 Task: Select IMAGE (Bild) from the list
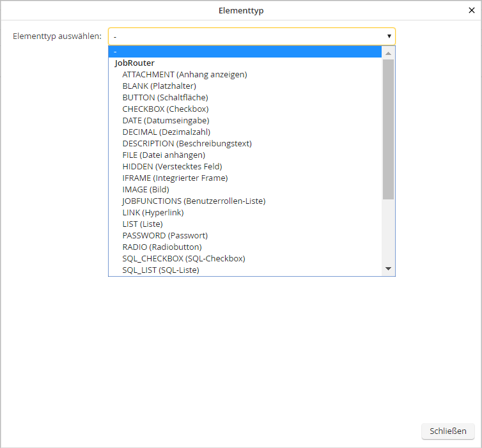click(x=146, y=189)
